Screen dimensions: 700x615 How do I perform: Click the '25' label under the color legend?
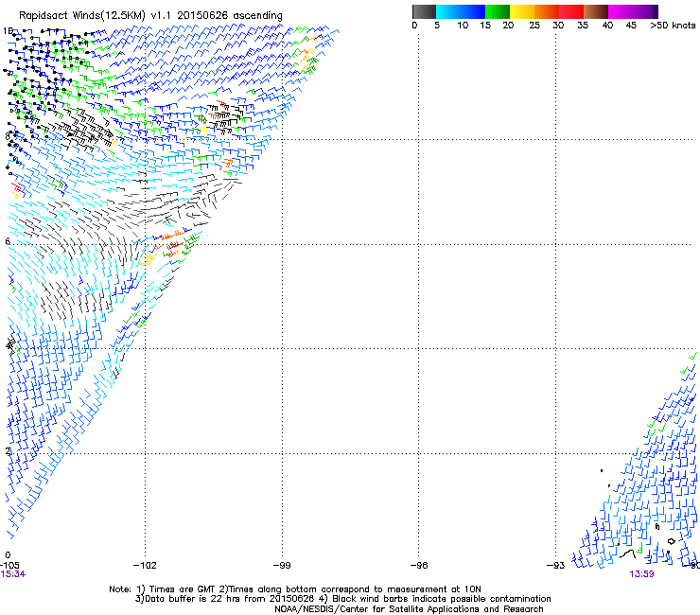[x=534, y=26]
